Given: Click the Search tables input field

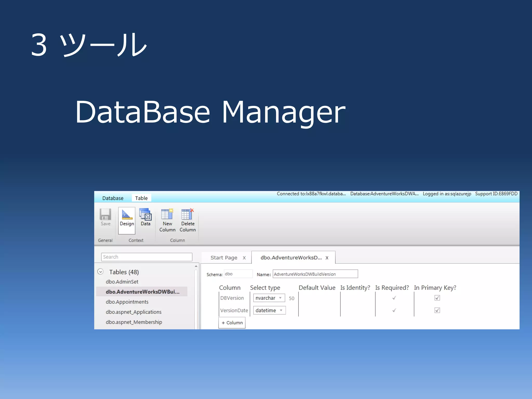Looking at the screenshot, I should 147,257.
